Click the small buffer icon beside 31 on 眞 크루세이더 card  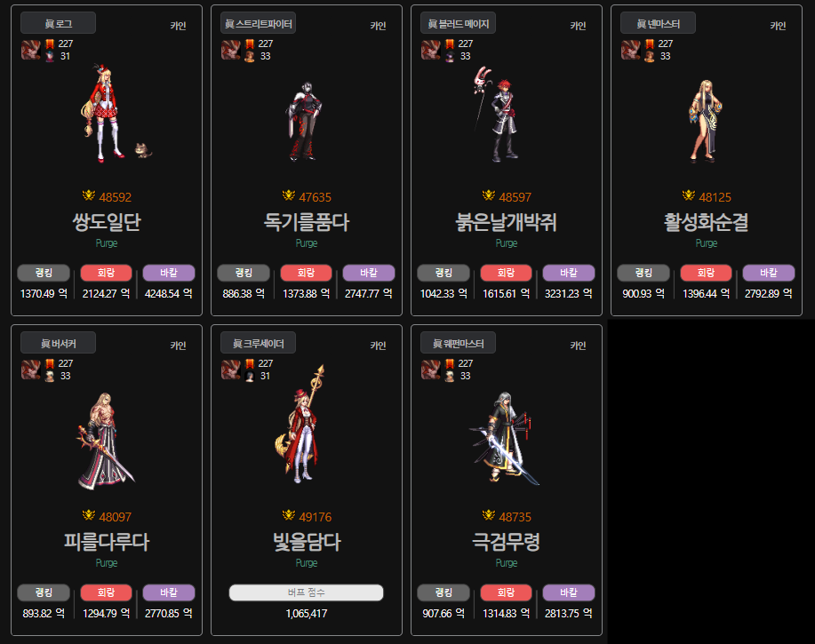[x=250, y=376]
